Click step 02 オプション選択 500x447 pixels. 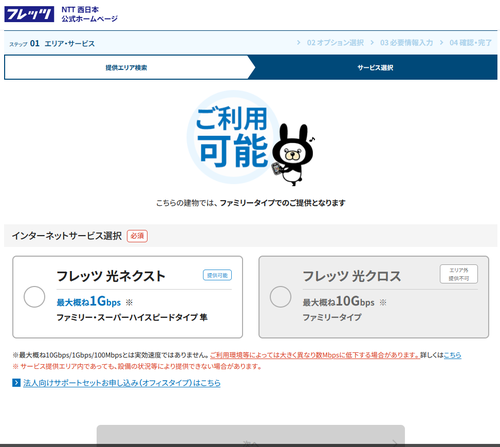[x=335, y=43]
